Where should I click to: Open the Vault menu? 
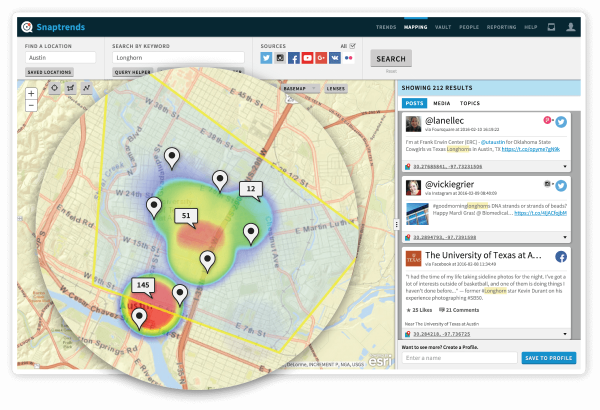(443, 27)
